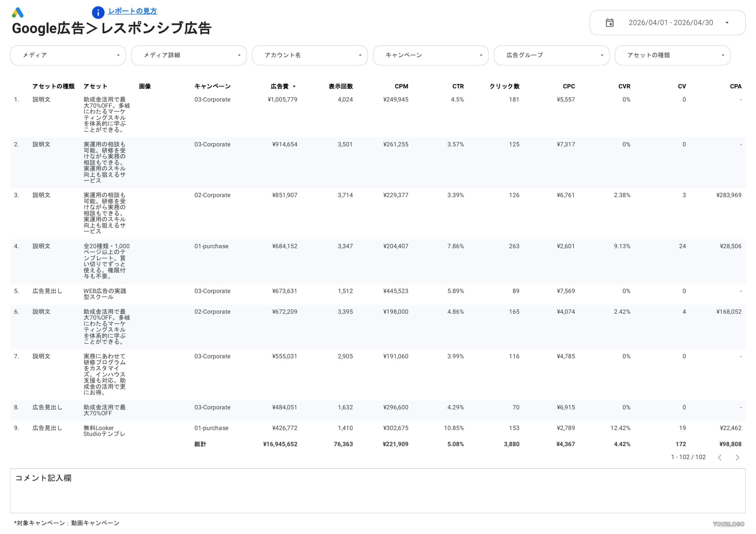Sort by the CV column header

tap(682, 86)
